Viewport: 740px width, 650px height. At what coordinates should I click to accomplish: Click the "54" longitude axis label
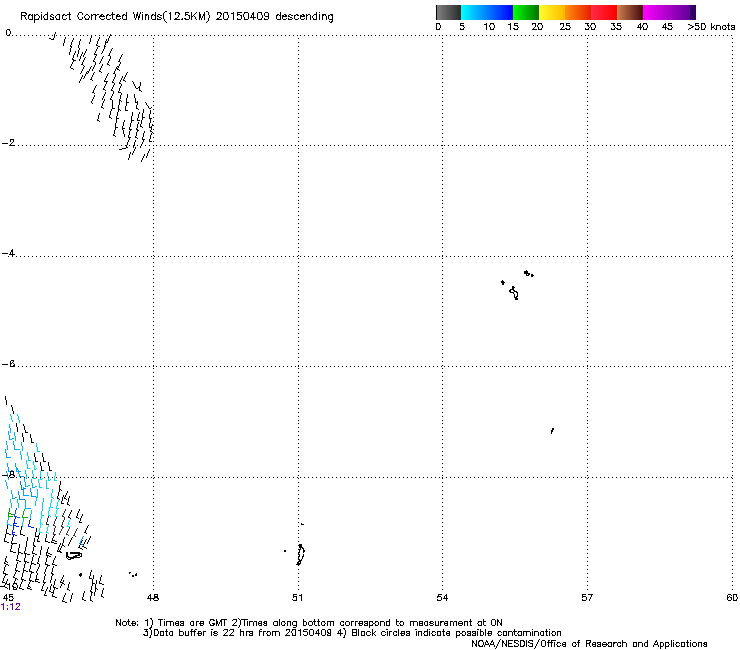[442, 598]
